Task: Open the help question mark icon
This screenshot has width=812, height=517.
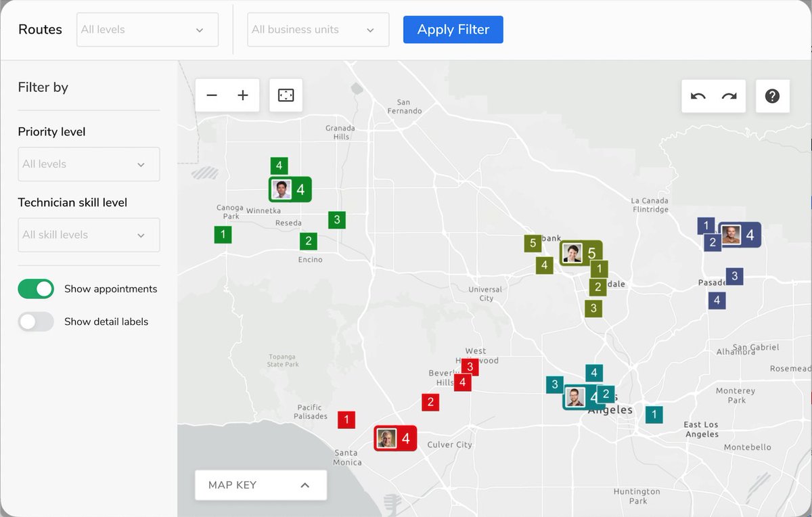Action: tap(772, 96)
